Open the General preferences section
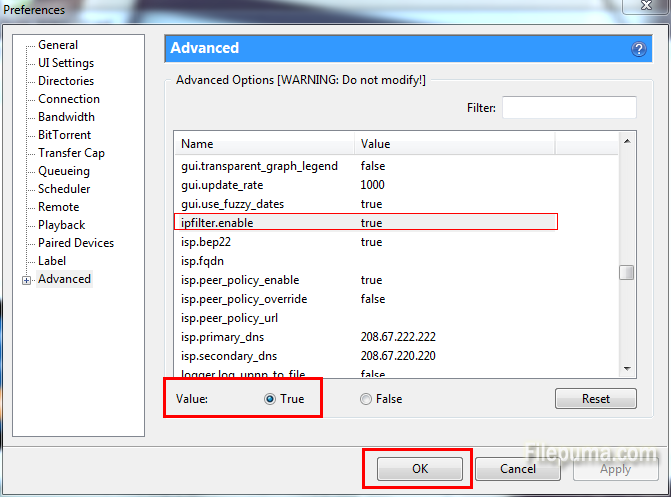The height and width of the screenshot is (497, 671). (57, 45)
